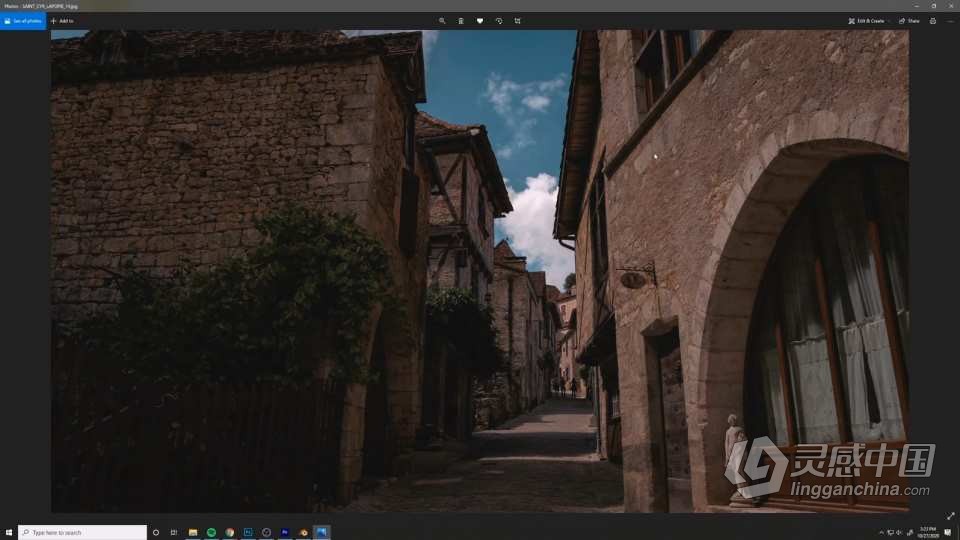Enter full screen via expand arrows icon
The image size is (960, 540).
tap(950, 516)
